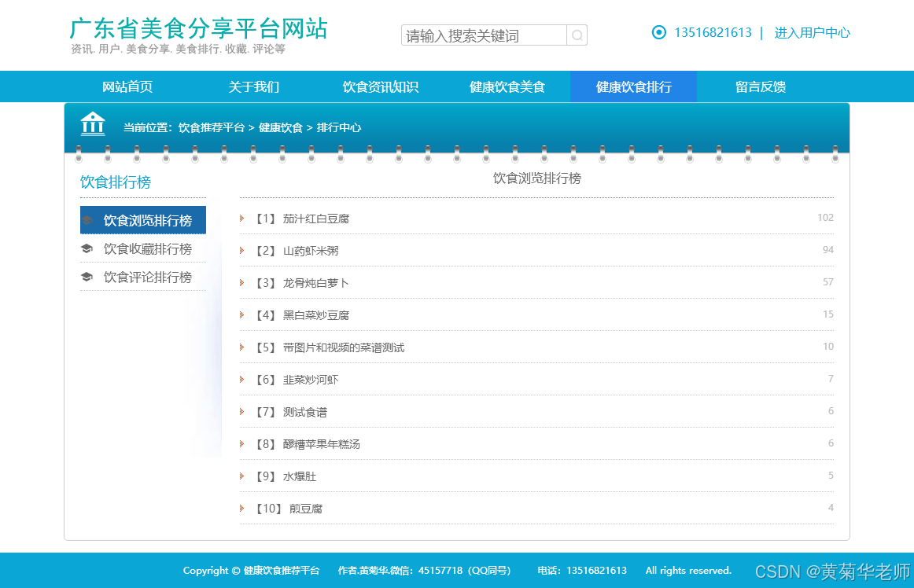
Task: Click the view count 57
Action: [827, 282]
